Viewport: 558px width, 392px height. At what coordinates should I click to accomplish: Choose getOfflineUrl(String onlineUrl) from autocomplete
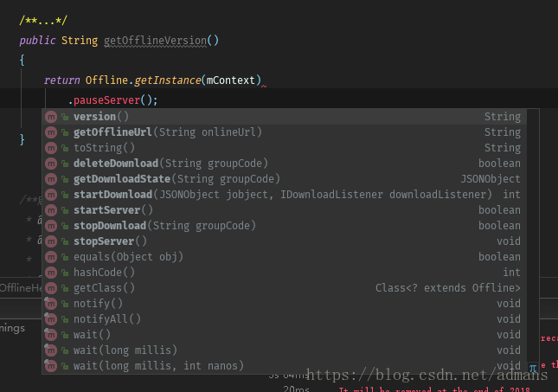pos(284,132)
